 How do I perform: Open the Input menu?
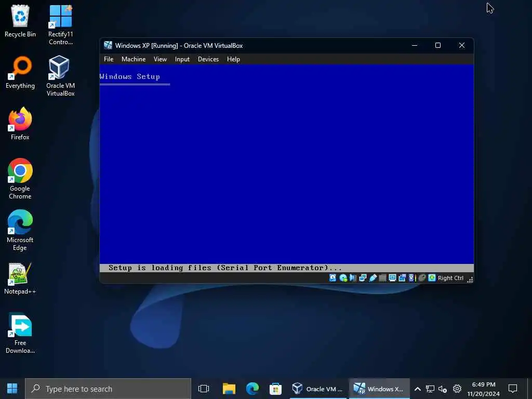coord(182,59)
